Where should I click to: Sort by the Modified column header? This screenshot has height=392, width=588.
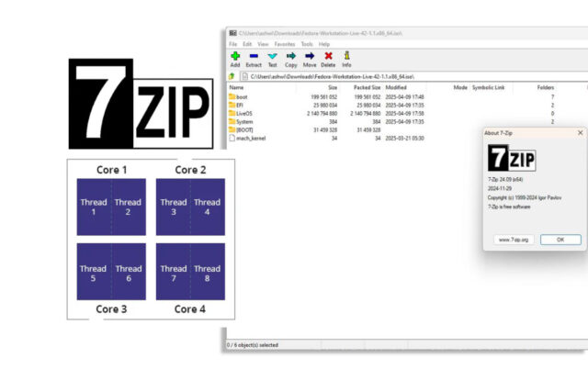tap(396, 87)
